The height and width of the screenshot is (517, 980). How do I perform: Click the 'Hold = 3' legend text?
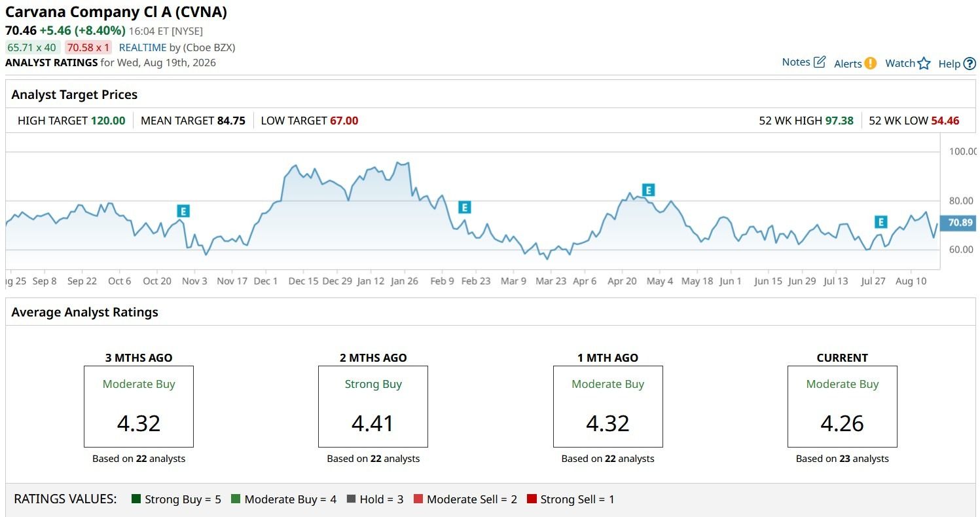pos(382,499)
